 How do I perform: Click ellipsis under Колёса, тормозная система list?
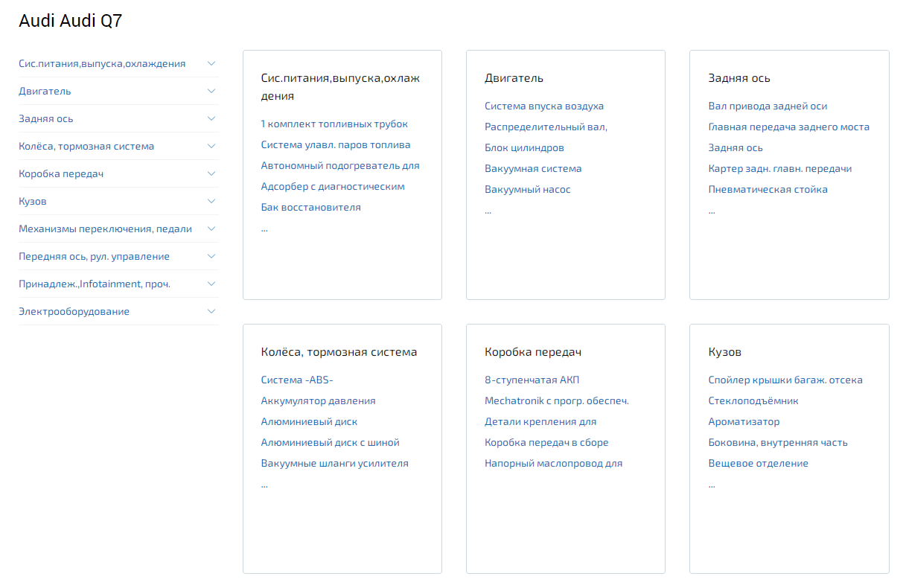click(x=265, y=485)
